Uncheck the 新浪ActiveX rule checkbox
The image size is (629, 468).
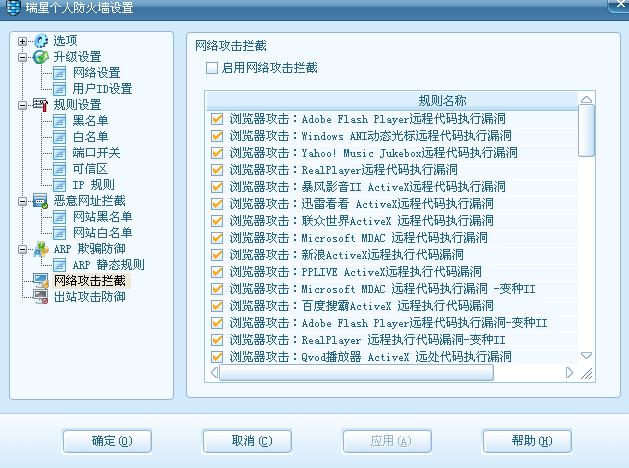tap(217, 255)
